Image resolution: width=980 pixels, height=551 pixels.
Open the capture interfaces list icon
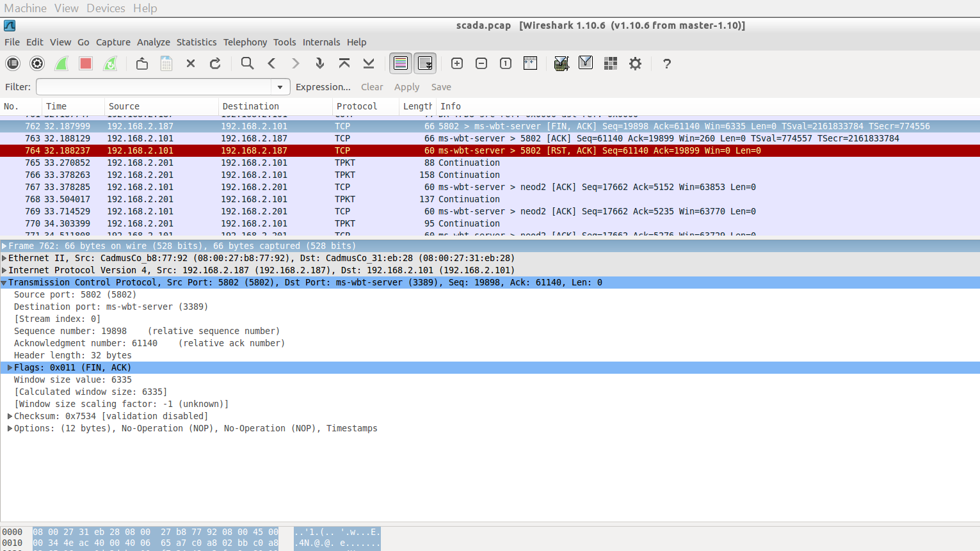click(13, 63)
